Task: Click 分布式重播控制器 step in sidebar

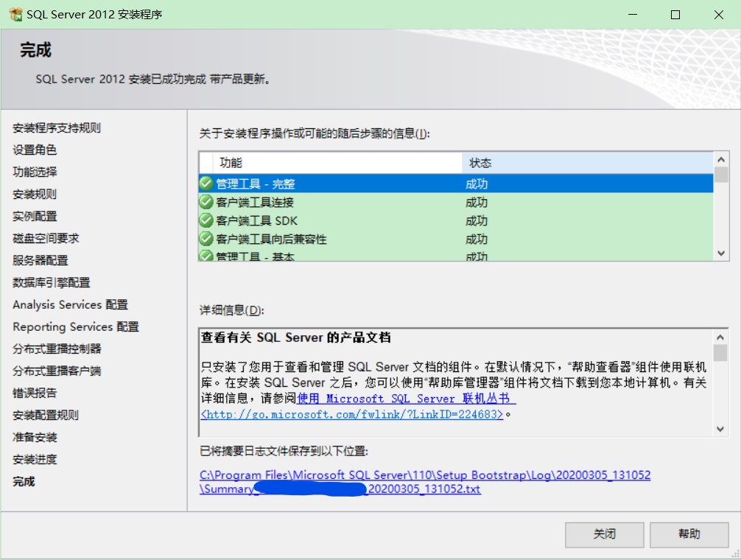Action: coord(57,349)
